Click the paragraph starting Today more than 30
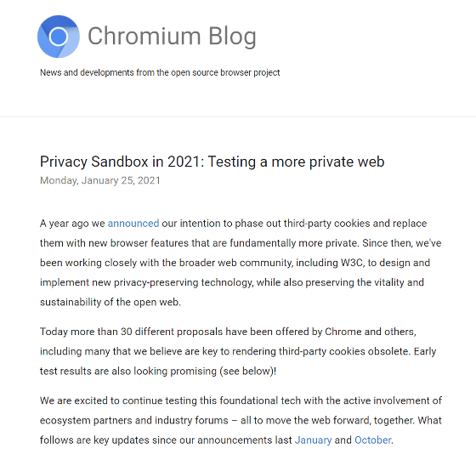Screen dimensions: 476x460 pyautogui.click(x=238, y=351)
